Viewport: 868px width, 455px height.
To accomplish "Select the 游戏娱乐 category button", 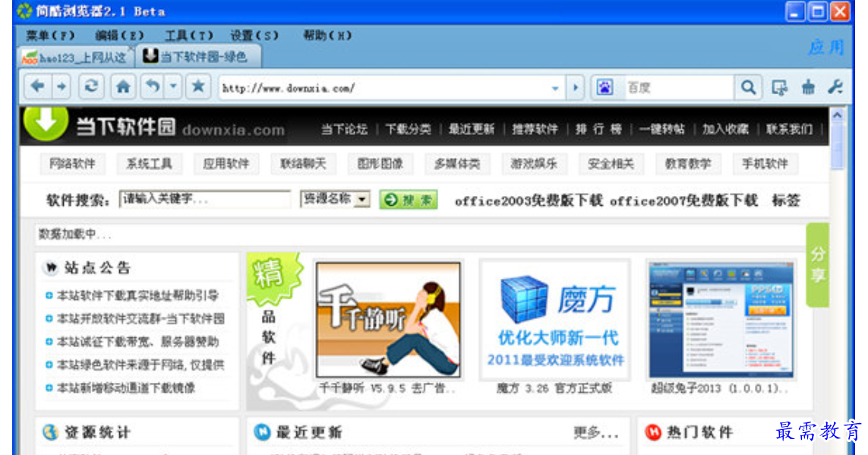I will click(534, 164).
